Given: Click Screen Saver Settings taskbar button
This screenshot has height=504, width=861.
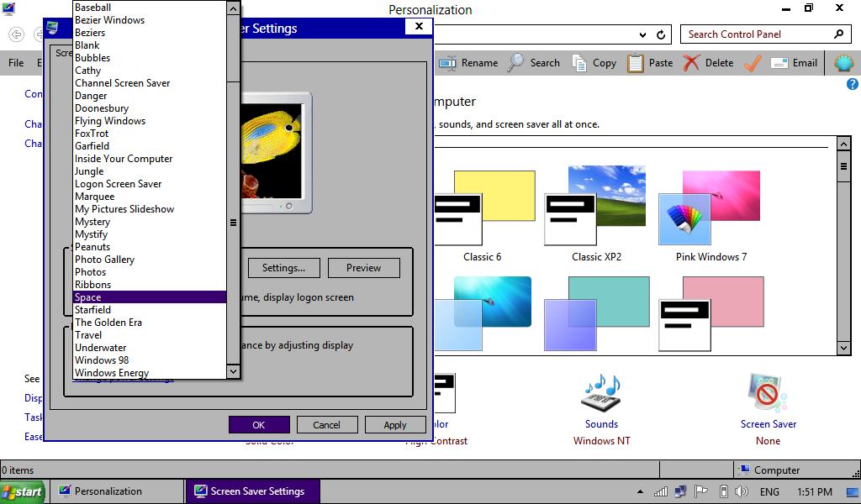Looking at the screenshot, I should click(x=253, y=491).
